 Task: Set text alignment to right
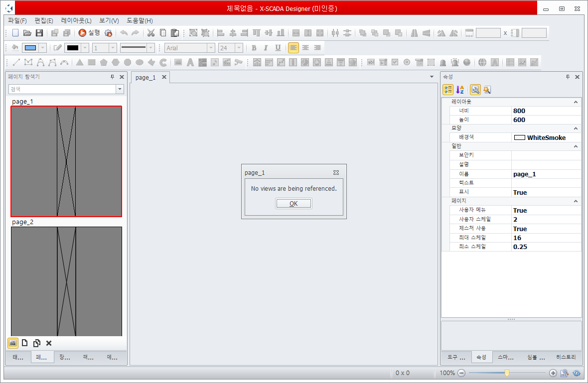click(317, 48)
